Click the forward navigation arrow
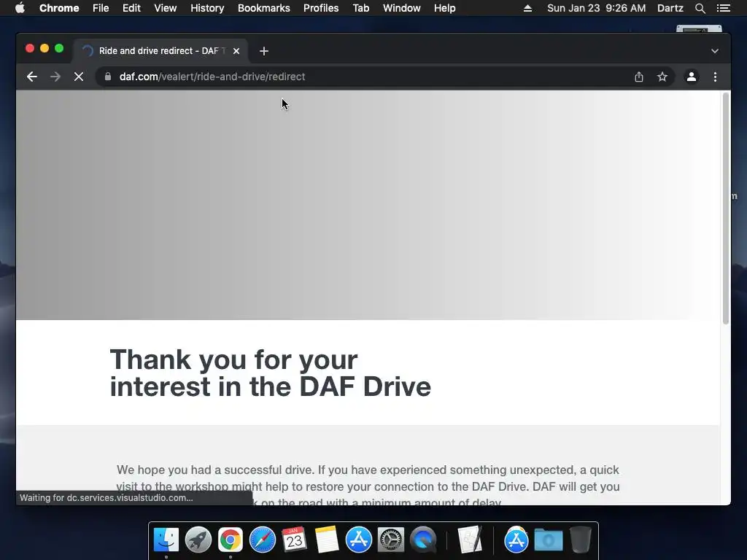747x560 pixels. (x=55, y=77)
